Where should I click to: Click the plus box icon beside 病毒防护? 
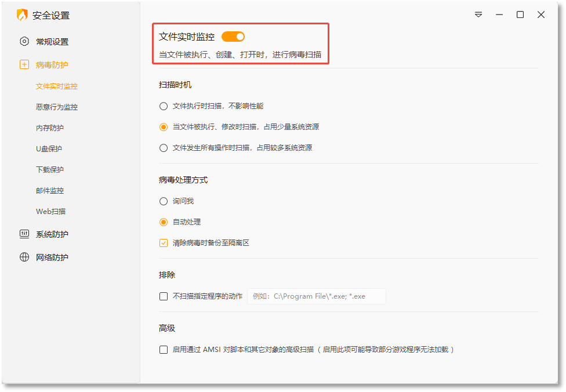[24, 64]
